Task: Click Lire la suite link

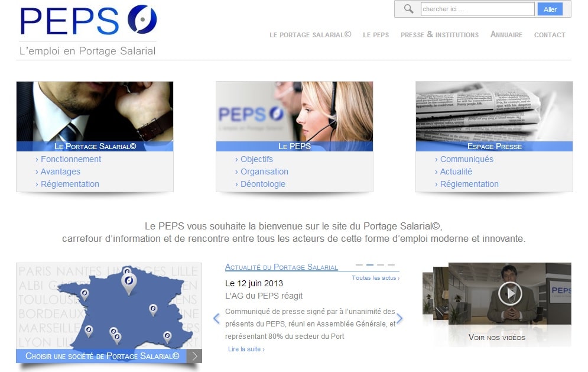Action: pyautogui.click(x=246, y=349)
